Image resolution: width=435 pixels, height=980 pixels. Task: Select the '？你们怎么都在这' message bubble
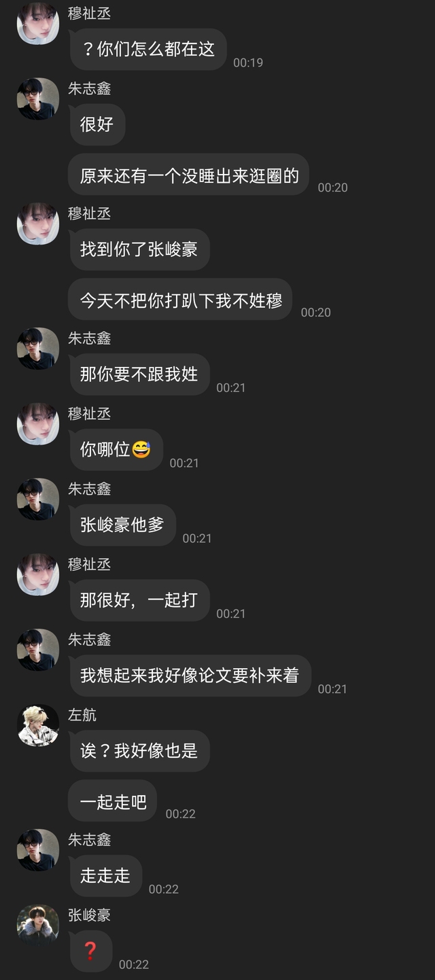[x=148, y=49]
